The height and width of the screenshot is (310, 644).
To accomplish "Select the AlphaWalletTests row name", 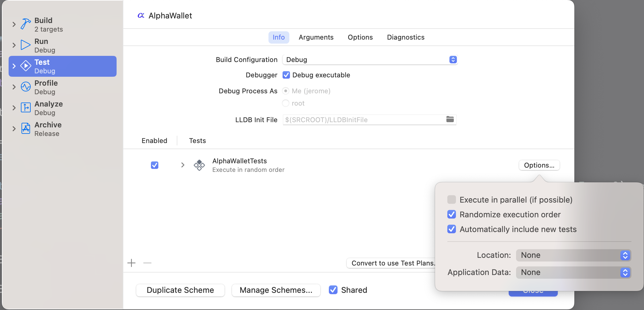I will point(240,161).
